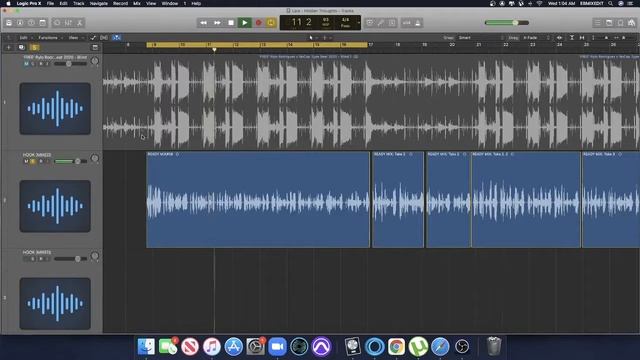Click the playhead marker in the ruler

(214, 50)
